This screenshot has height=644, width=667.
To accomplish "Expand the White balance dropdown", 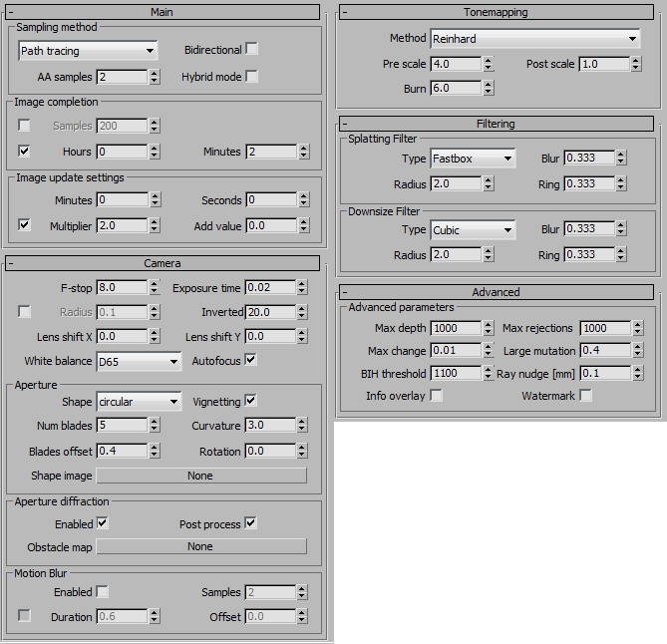I will point(139,361).
